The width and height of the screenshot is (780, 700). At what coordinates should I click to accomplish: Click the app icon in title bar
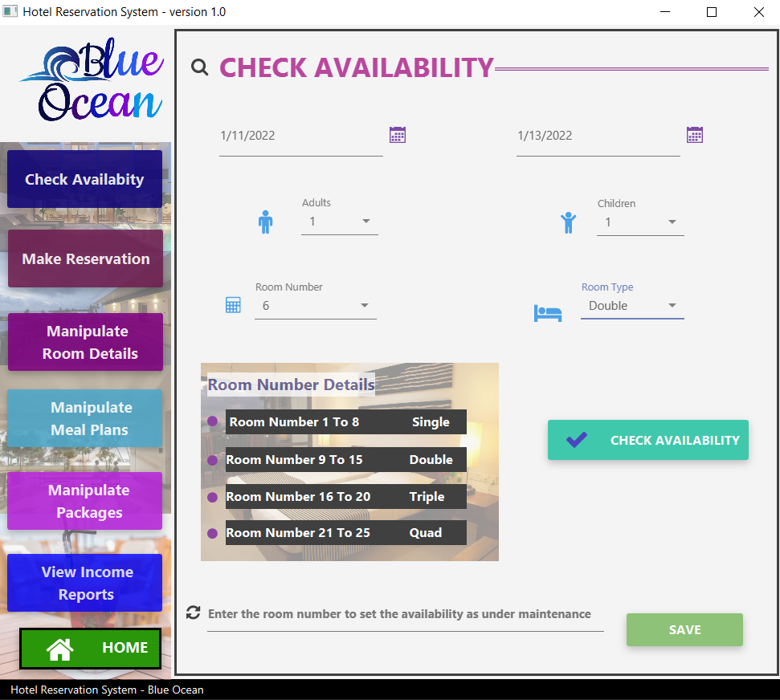coord(10,11)
